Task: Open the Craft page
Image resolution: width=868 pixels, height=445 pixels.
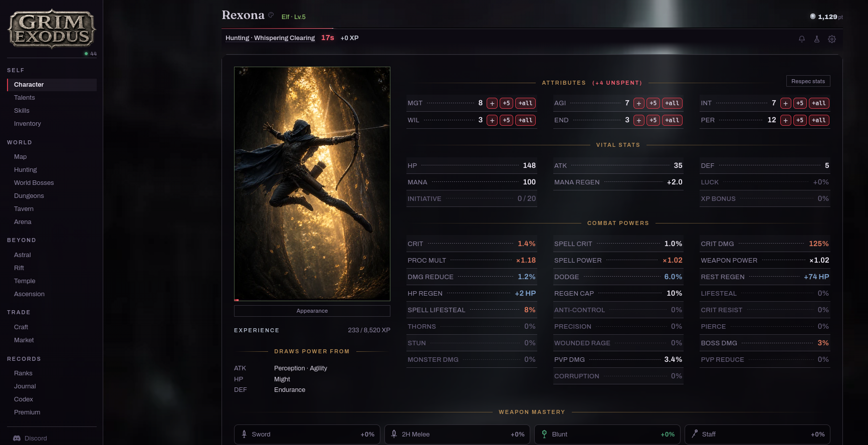Action: pyautogui.click(x=52, y=327)
